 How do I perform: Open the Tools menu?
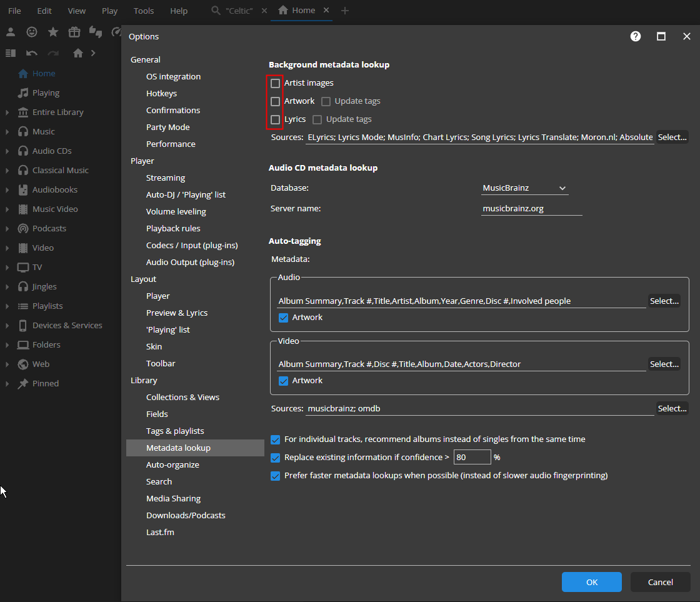(144, 11)
